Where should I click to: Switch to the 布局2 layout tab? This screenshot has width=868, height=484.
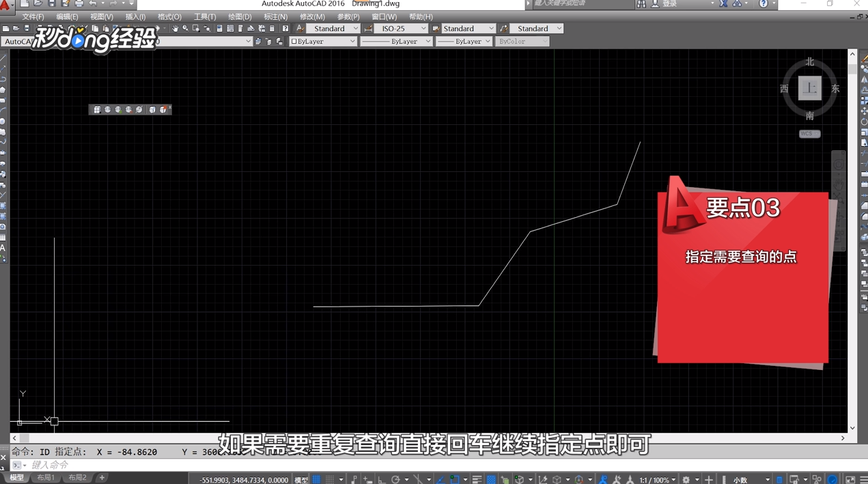point(77,478)
